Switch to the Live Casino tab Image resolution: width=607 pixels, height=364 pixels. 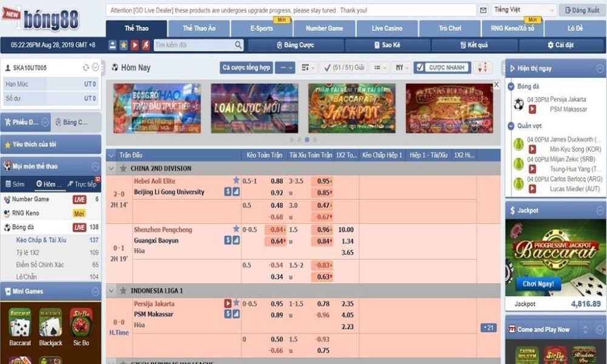pyautogui.click(x=387, y=29)
